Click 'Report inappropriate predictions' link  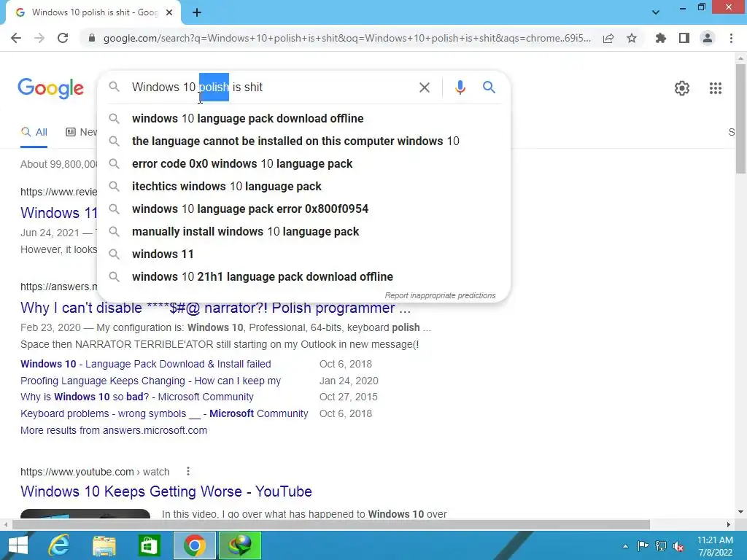click(440, 296)
